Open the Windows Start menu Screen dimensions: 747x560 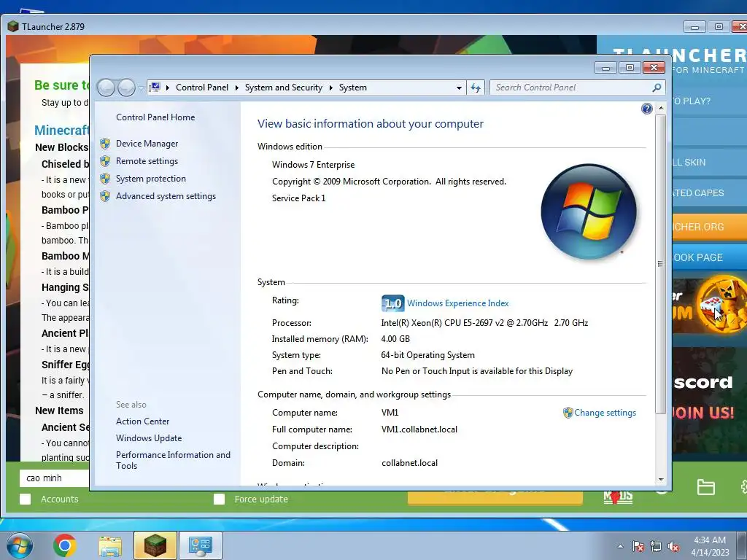tap(20, 545)
